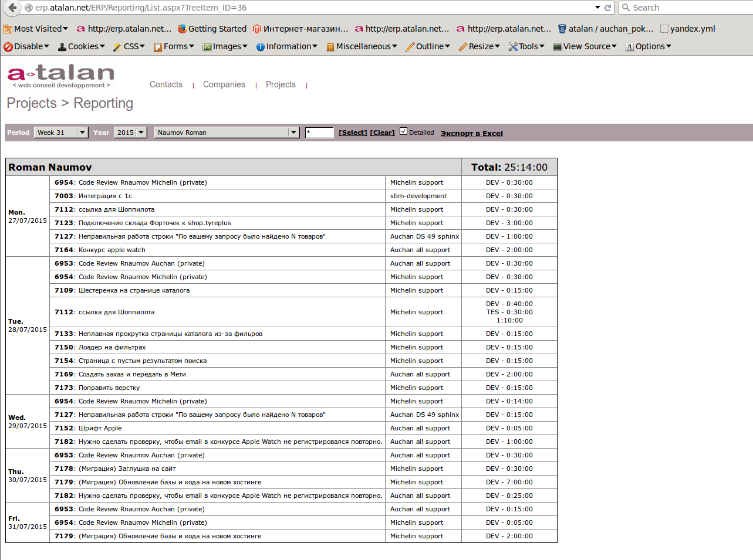Click the Images toolbar icon
753x560 pixels.
pos(207,47)
